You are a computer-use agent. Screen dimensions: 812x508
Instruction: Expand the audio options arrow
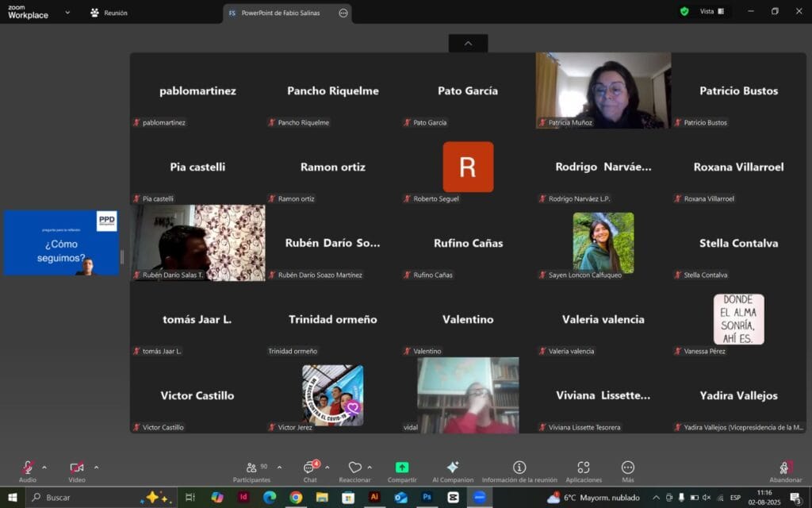point(44,468)
